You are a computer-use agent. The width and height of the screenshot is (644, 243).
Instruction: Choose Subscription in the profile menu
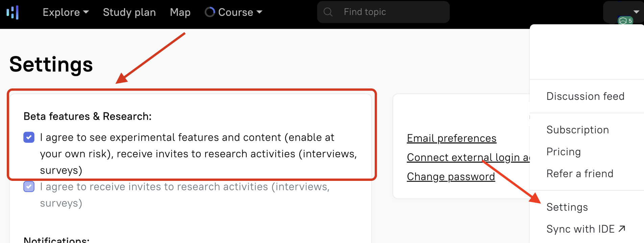[x=578, y=130]
